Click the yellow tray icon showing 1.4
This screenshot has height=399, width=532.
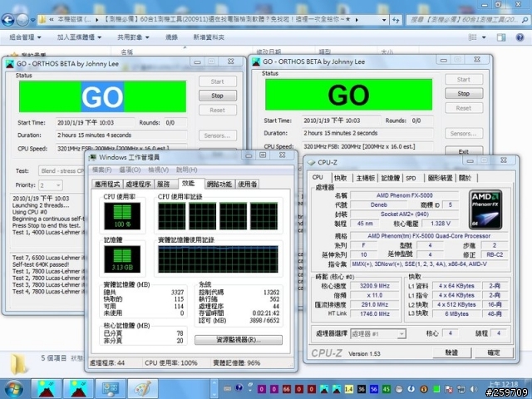[x=349, y=389]
